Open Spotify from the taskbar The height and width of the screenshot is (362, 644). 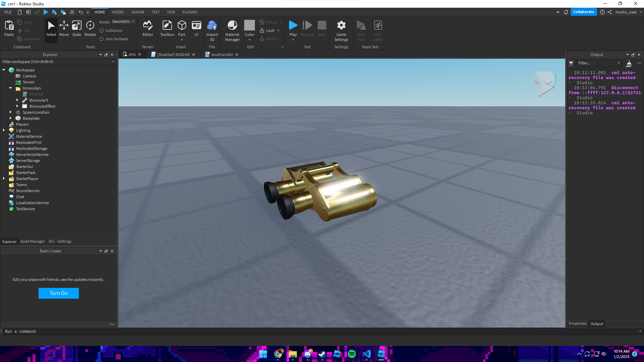[x=352, y=354]
